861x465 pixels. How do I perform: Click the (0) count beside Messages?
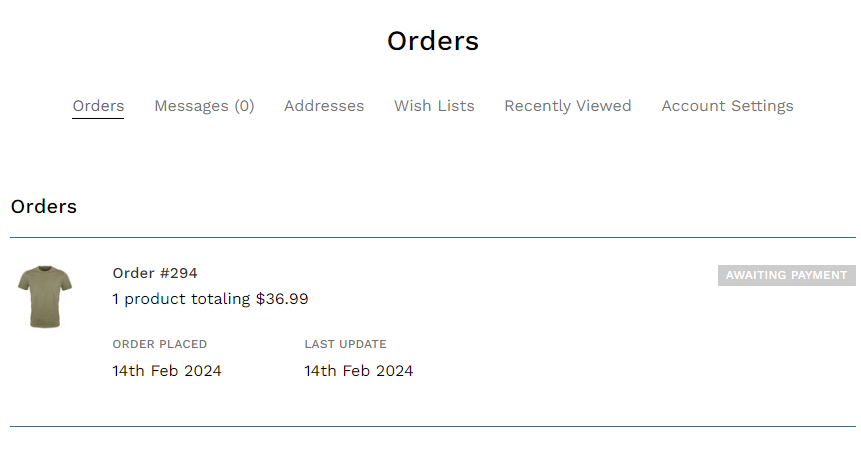click(244, 106)
